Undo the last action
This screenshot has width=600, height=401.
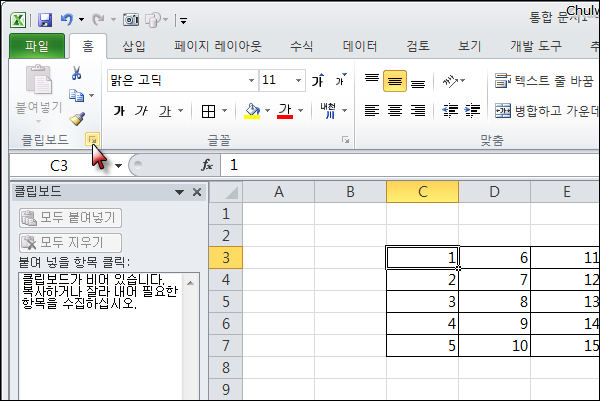pyautogui.click(x=67, y=19)
